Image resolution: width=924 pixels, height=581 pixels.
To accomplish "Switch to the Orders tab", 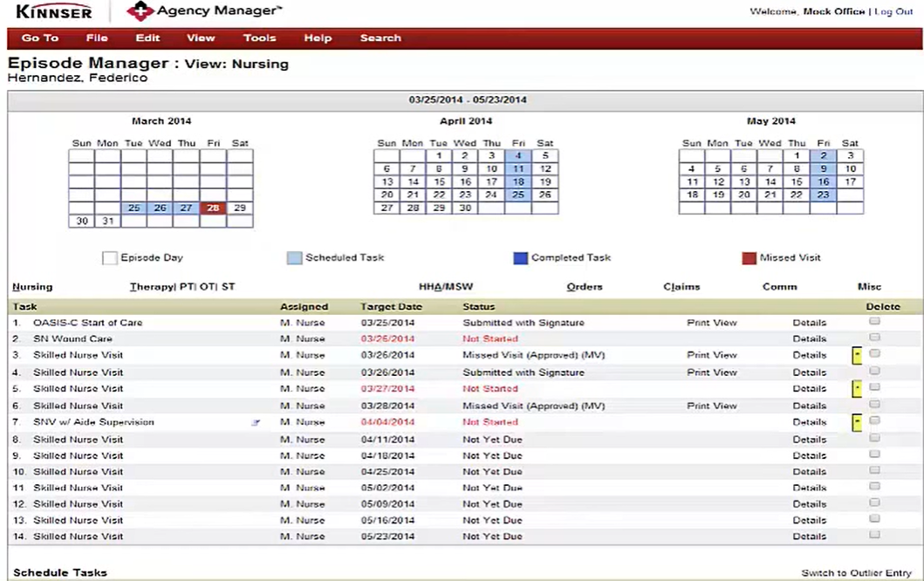I will point(584,286).
